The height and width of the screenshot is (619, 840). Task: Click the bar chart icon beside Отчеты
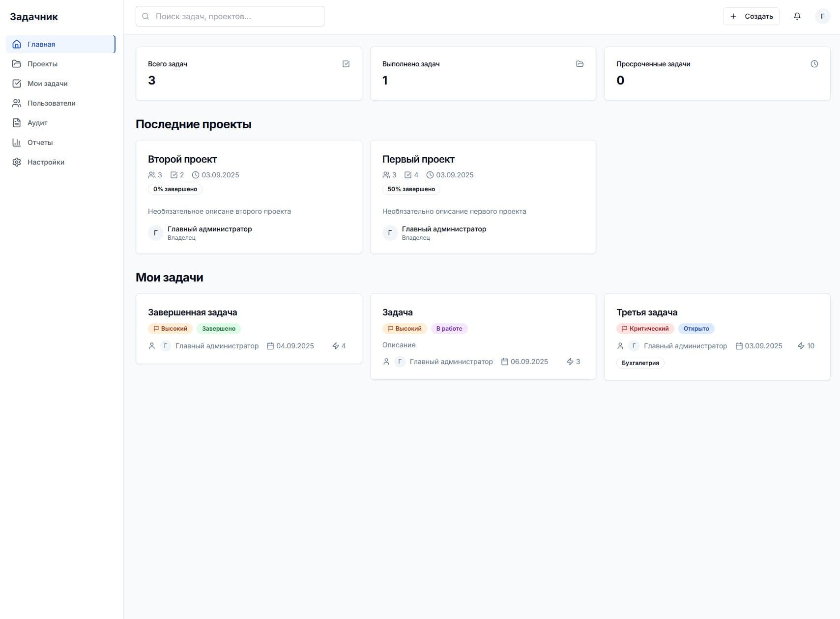tap(17, 142)
